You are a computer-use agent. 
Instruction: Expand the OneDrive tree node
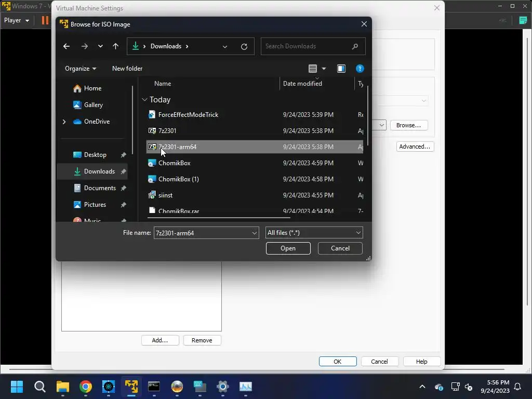[64, 122]
